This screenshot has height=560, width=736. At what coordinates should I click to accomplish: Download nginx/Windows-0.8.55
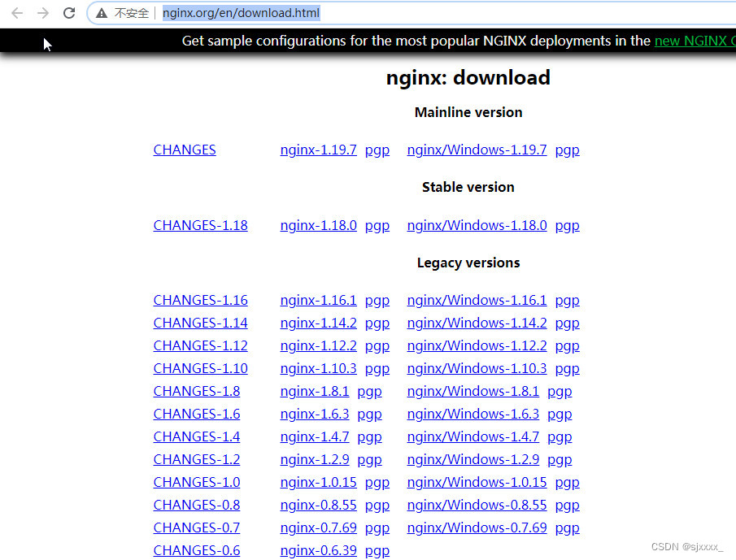pyautogui.click(x=477, y=505)
